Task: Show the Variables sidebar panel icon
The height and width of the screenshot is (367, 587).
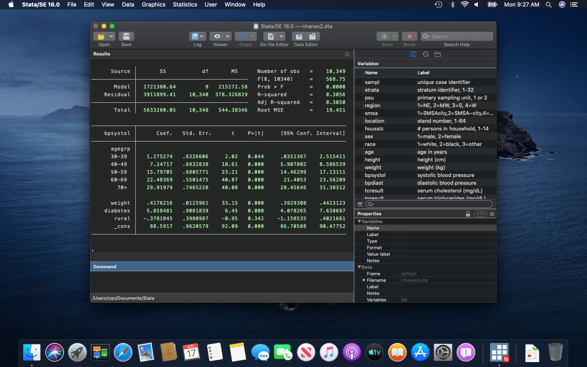Action: pos(413,54)
